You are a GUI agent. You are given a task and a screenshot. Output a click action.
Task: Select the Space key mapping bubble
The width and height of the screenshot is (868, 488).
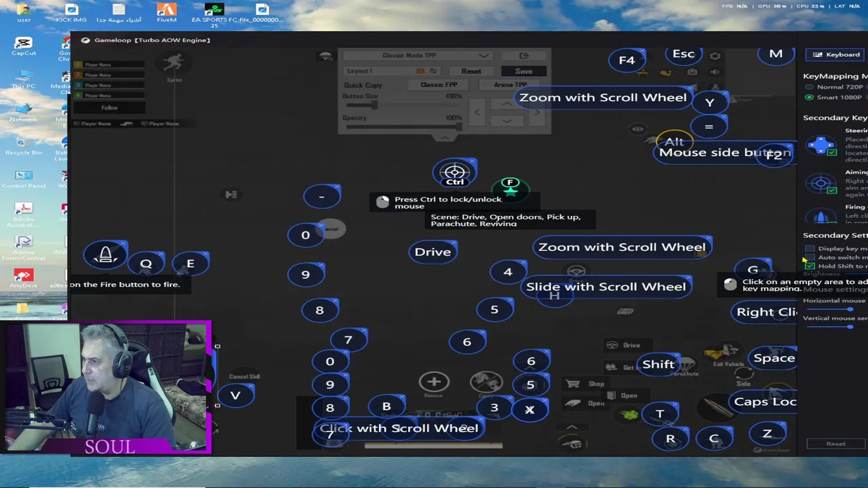(774, 359)
